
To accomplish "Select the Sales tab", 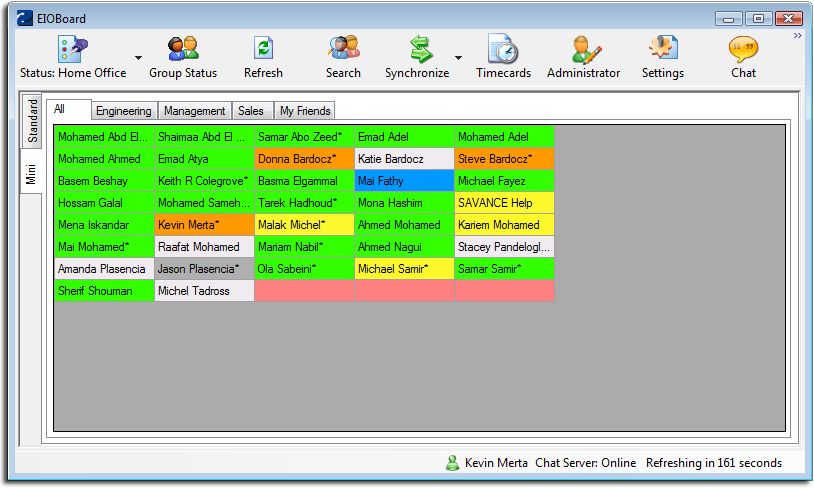I will (251, 111).
